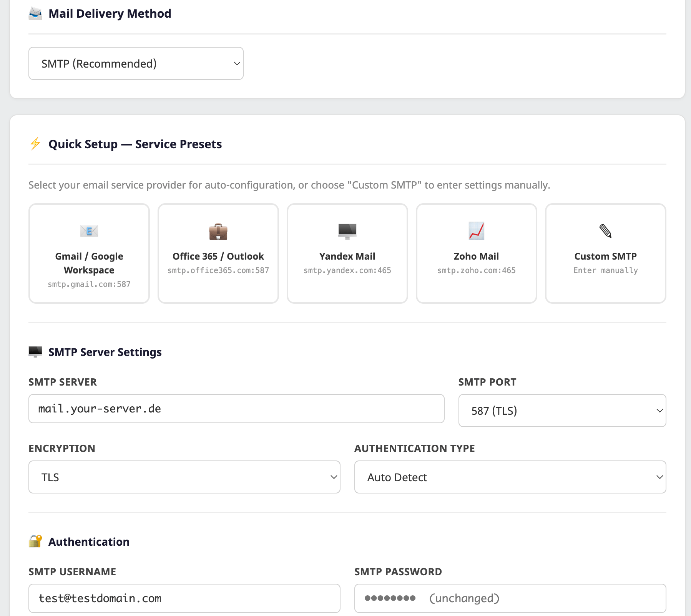Click the SMTP Server Settings monitor icon

[35, 352]
